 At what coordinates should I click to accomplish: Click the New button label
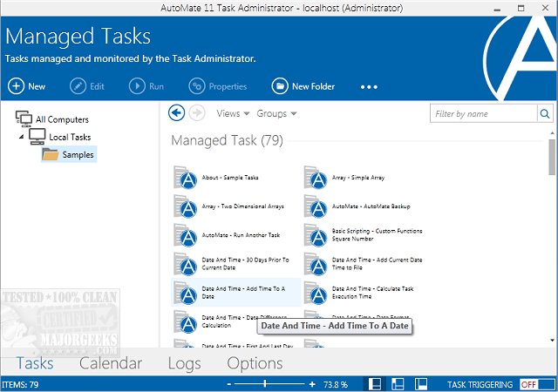[37, 86]
